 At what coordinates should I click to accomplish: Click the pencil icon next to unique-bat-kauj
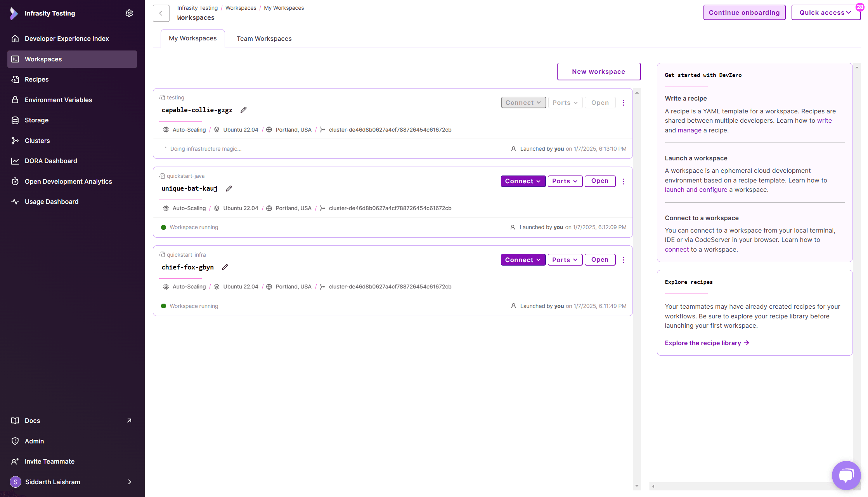(x=229, y=189)
